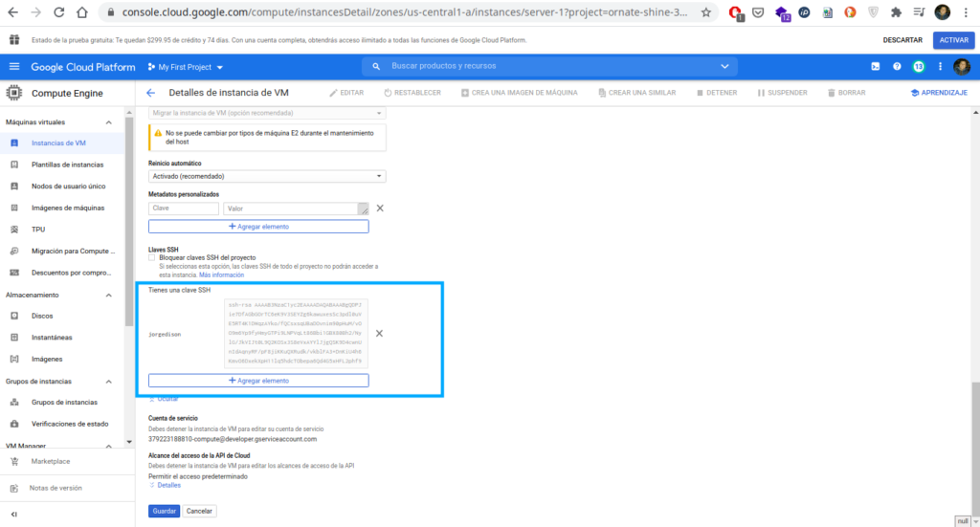Select Plantillas de instancias in sidebar

click(67, 165)
